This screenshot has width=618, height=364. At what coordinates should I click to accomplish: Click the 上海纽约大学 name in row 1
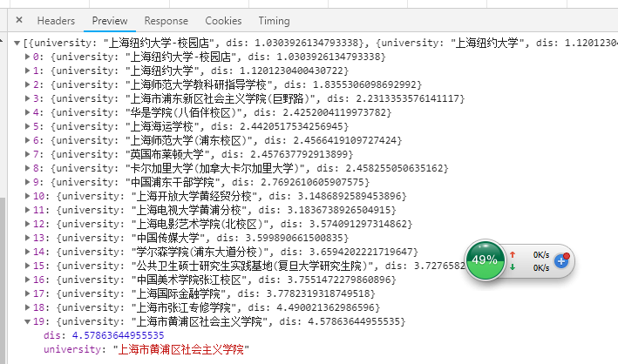click(160, 71)
